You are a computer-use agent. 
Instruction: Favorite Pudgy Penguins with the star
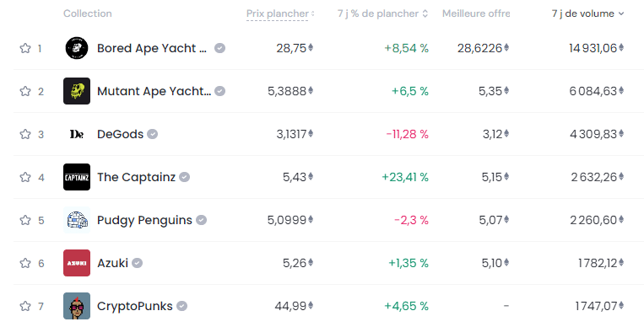(25, 220)
